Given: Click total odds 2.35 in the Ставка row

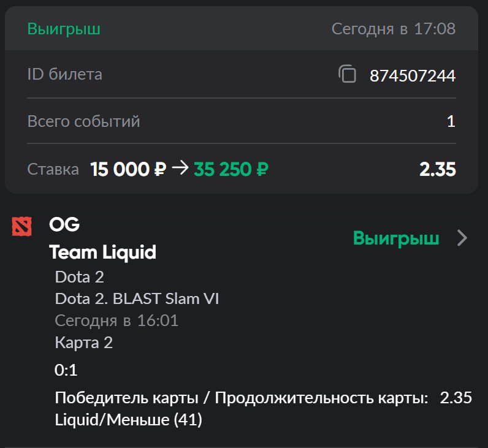Looking at the screenshot, I should [x=437, y=170].
